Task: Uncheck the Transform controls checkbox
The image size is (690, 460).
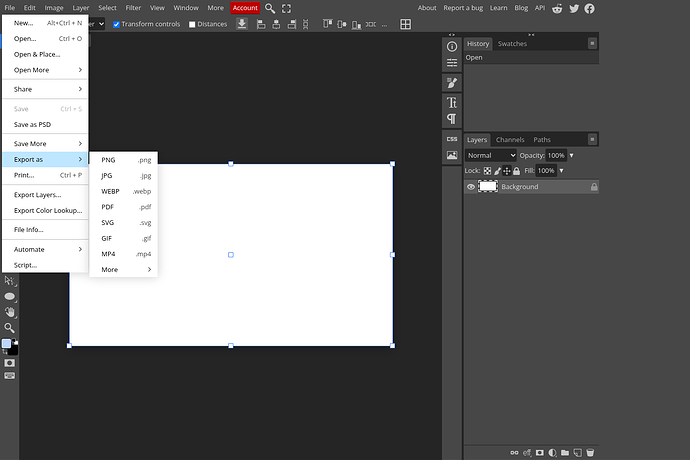Action: (x=116, y=24)
